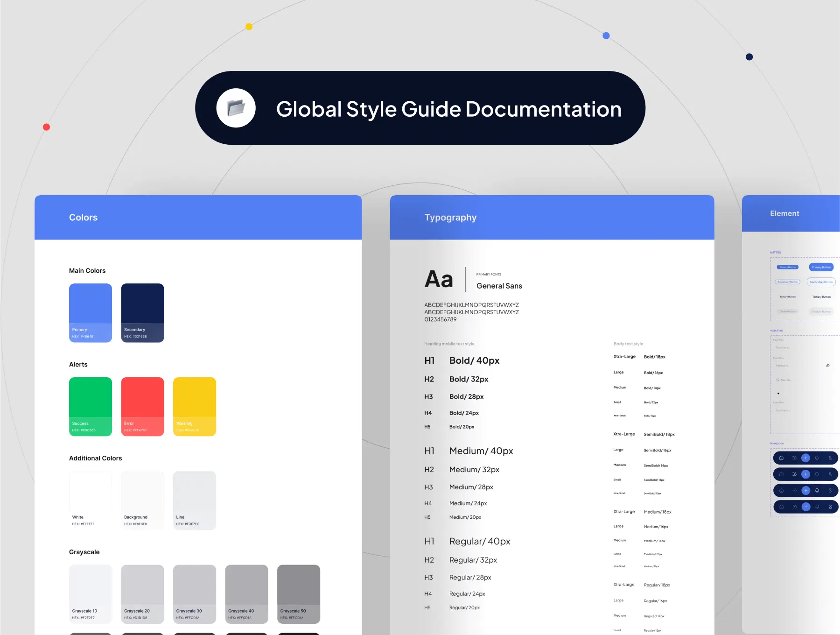840x635 pixels.
Task: Click the profile icon in the bottom navigation bar
Action: tap(830, 507)
